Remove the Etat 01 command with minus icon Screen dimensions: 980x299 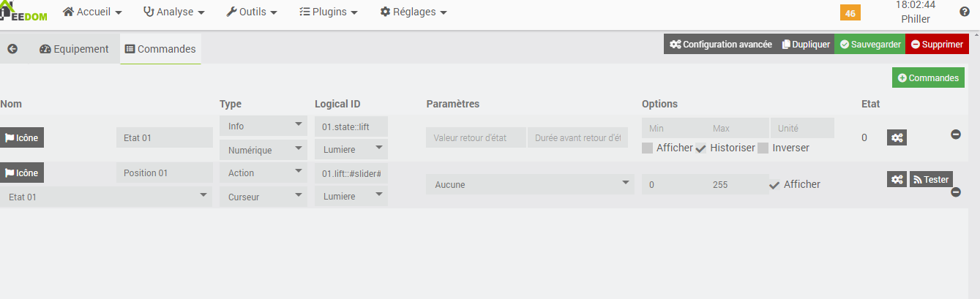coord(955,135)
